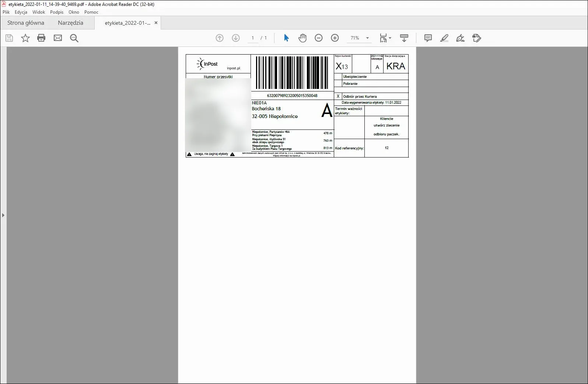
Task: Click the address line Bocheńska 18
Action: [x=266, y=109]
